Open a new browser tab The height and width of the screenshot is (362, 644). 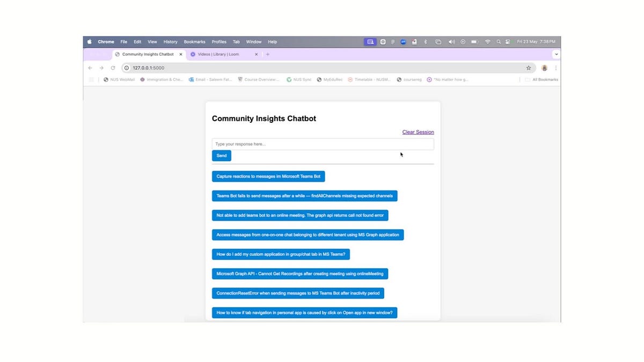point(268,54)
